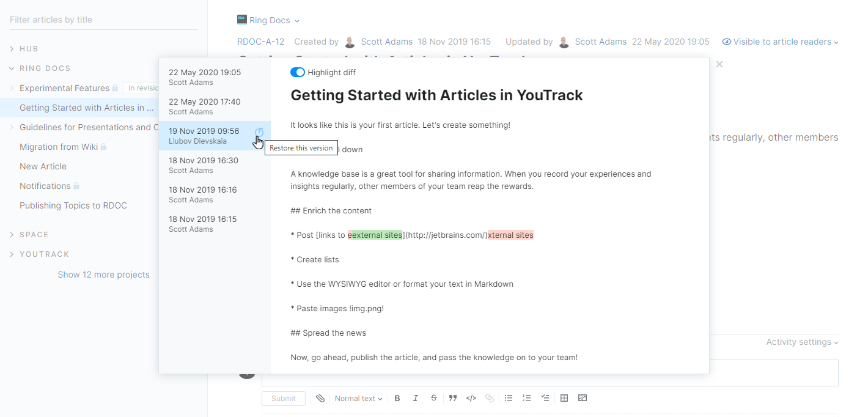868x417 pixels.
Task: Insert a numbered list in the comment
Action: point(527,398)
